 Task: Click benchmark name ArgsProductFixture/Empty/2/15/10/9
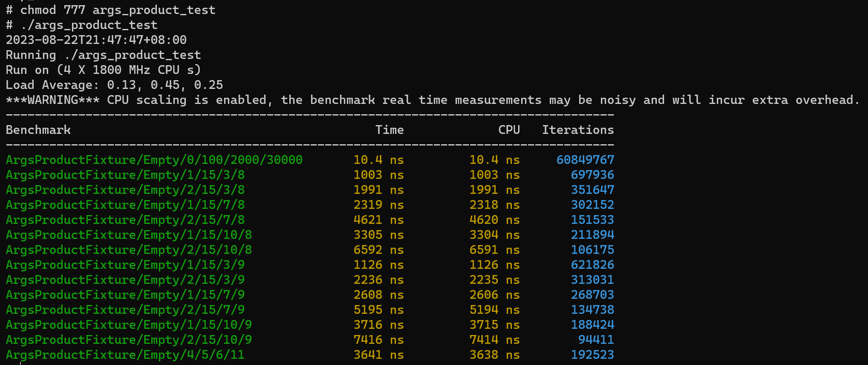(129, 340)
